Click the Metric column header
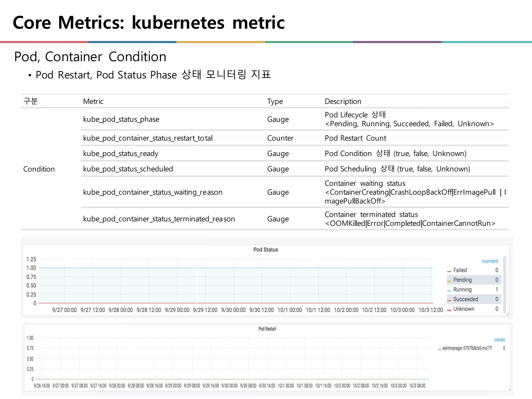Image resolution: width=532 pixels, height=399 pixels. [x=93, y=102]
